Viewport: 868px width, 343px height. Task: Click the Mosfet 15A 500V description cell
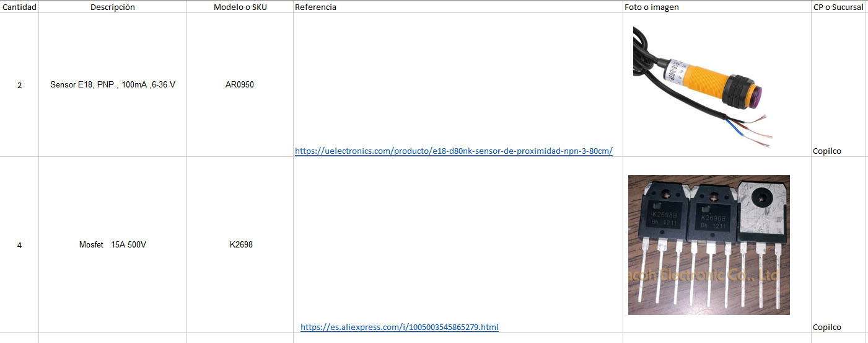pos(112,244)
